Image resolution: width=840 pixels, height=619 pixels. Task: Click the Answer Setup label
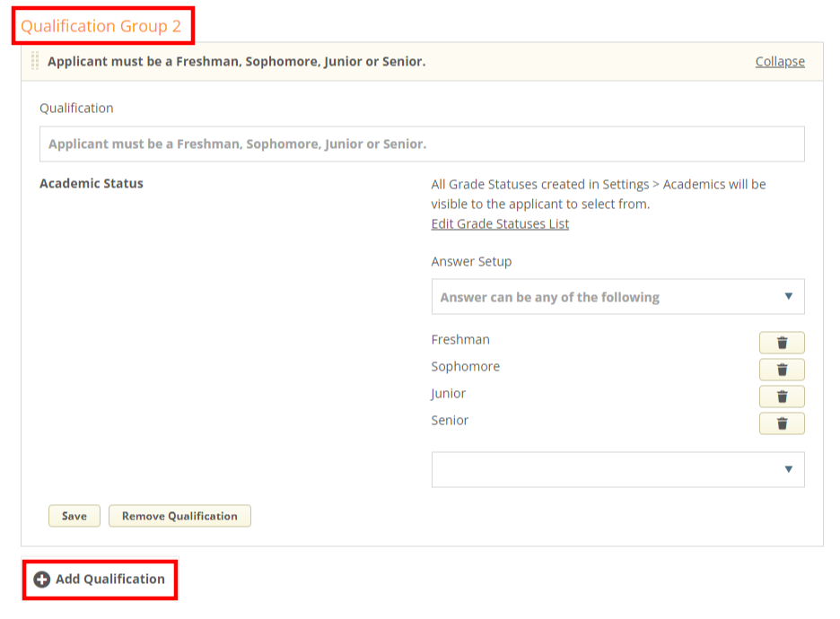471,262
